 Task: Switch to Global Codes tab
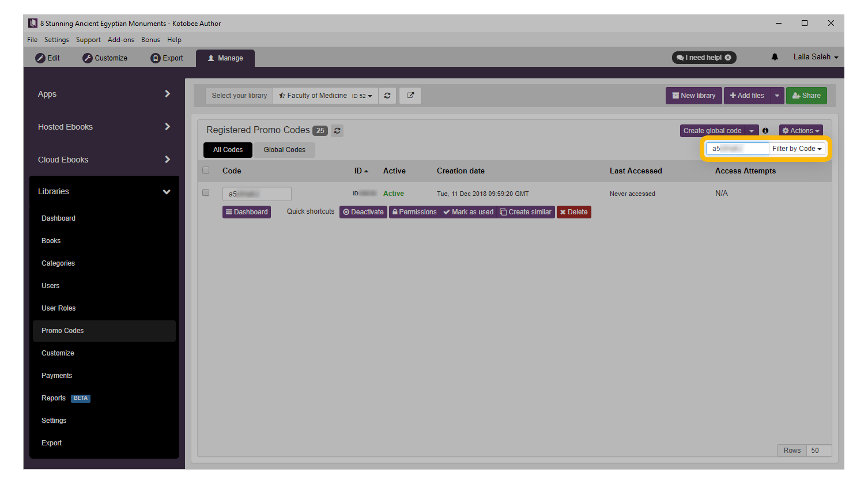point(285,150)
